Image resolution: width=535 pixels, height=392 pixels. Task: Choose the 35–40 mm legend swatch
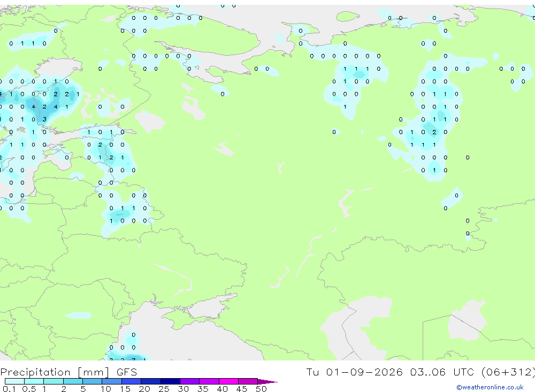click(x=209, y=381)
